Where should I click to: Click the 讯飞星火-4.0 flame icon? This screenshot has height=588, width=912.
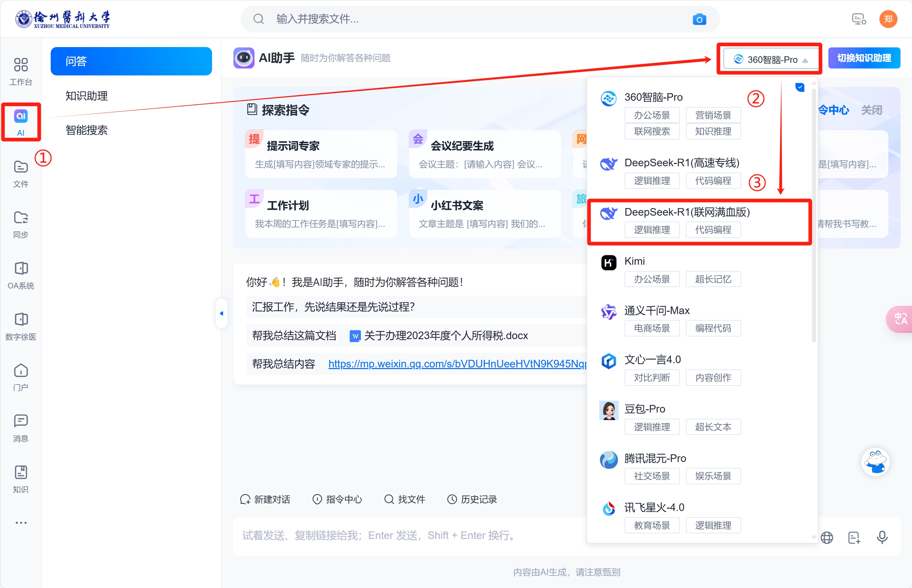[608, 509]
